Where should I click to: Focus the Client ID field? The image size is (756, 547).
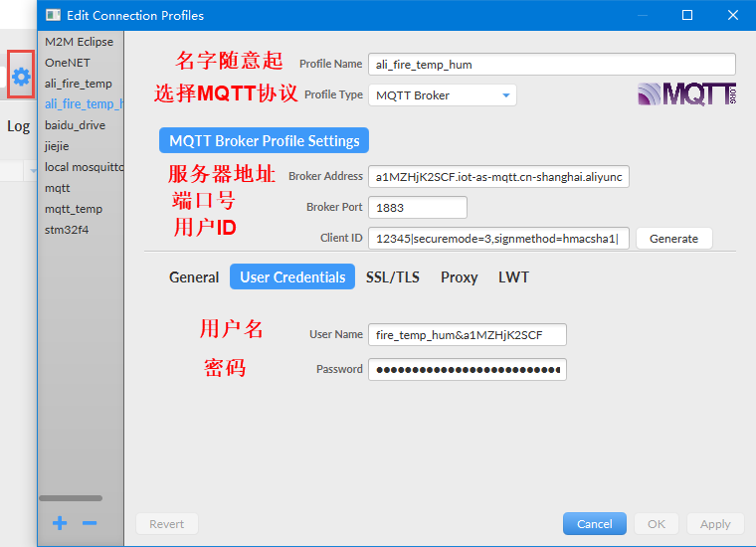(498, 239)
